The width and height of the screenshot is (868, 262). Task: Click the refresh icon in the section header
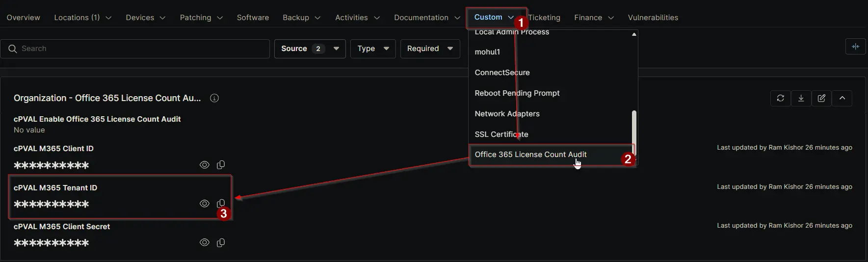point(780,98)
